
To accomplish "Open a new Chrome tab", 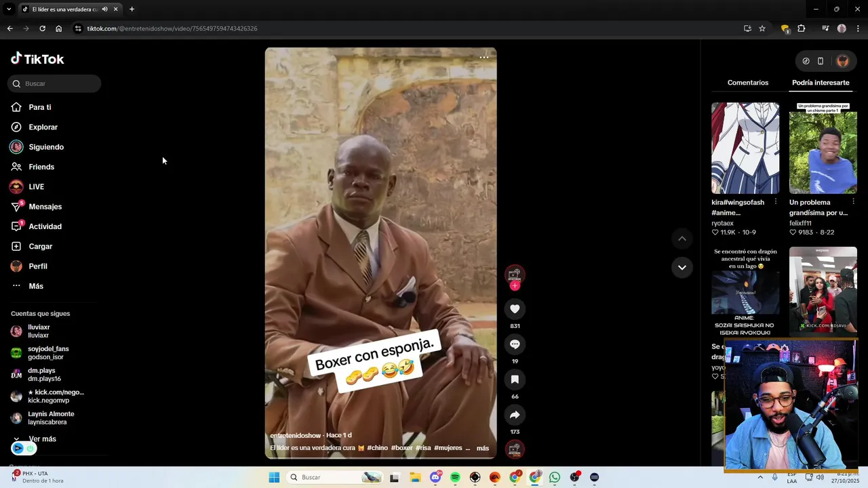I will (132, 9).
